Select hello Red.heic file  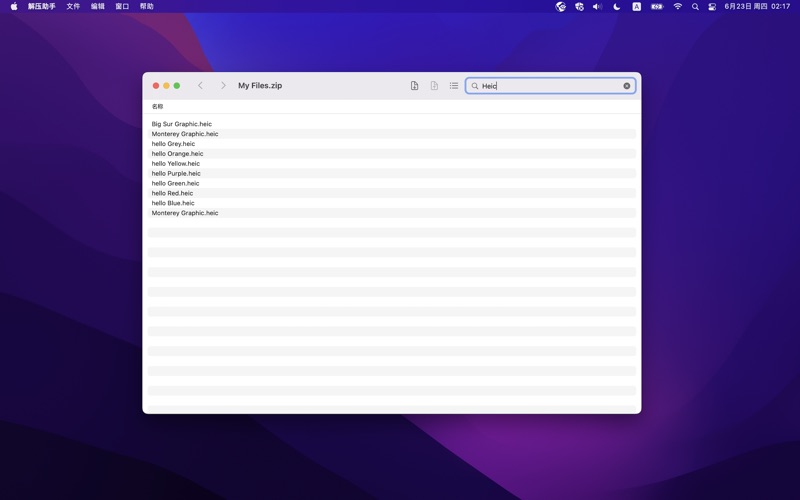392,193
